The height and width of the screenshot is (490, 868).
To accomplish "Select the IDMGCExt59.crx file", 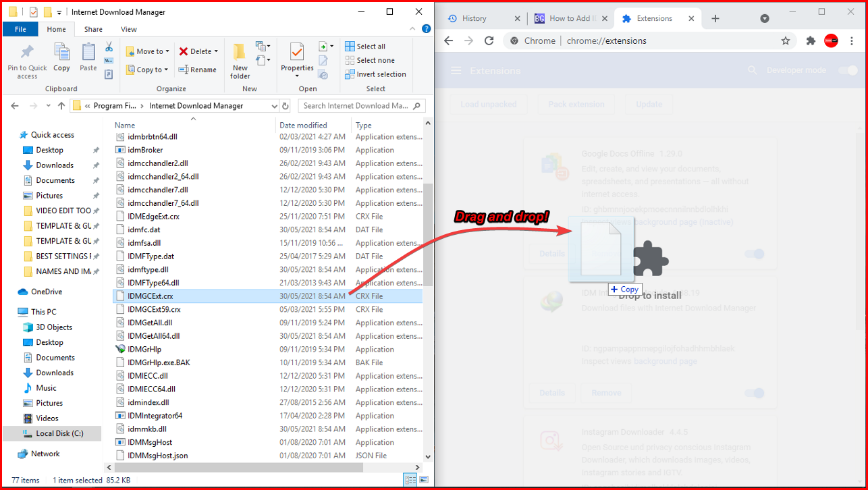I will pos(154,309).
